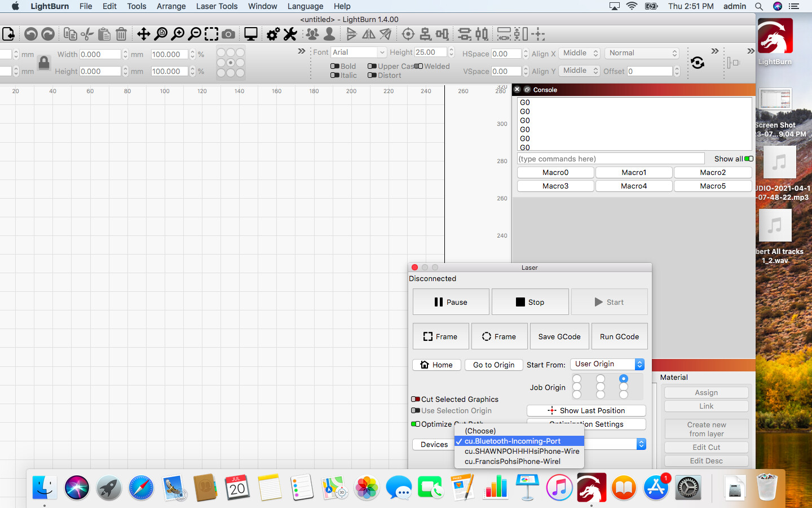Open the Zoom In tool
The image size is (812, 508).
coord(178,34)
